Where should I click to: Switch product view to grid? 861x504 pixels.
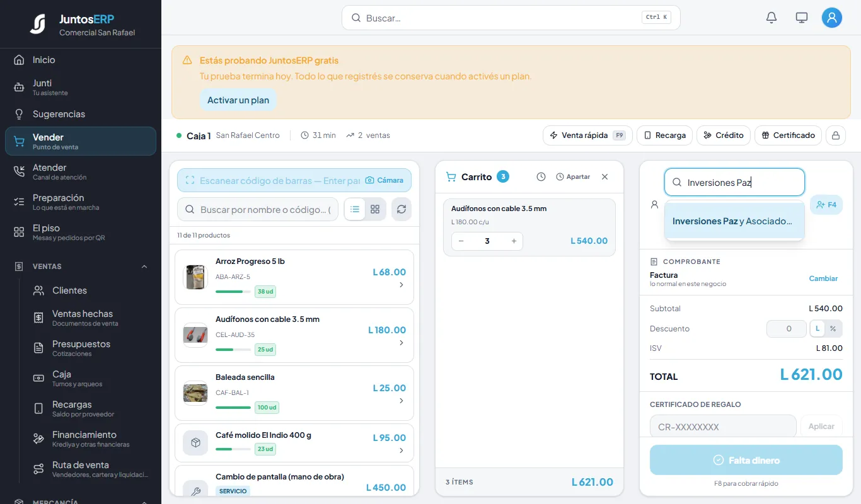375,209
